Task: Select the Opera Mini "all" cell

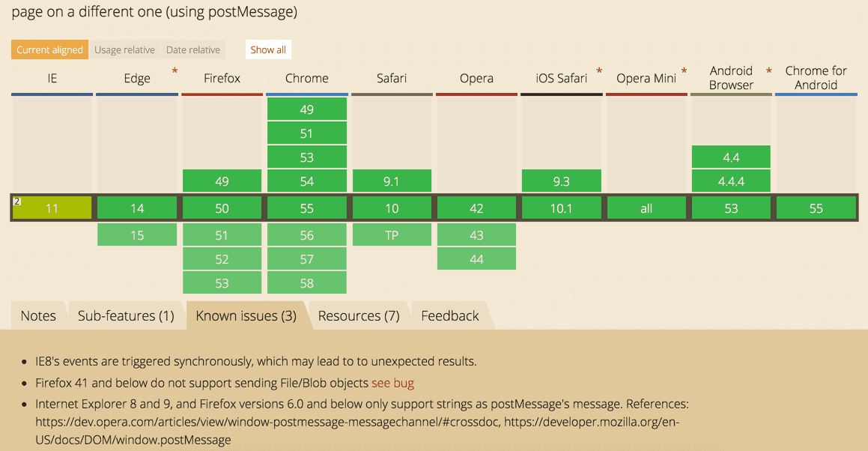Action: point(646,208)
